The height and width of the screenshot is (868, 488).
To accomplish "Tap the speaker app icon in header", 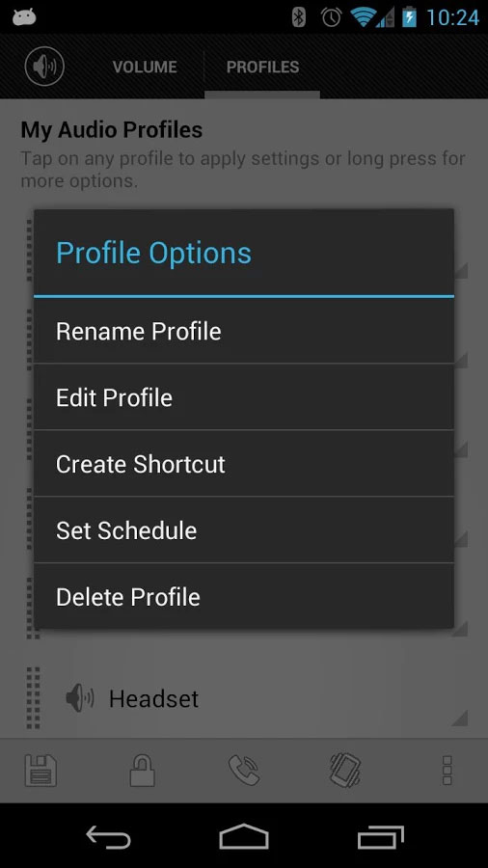I will pyautogui.click(x=44, y=67).
